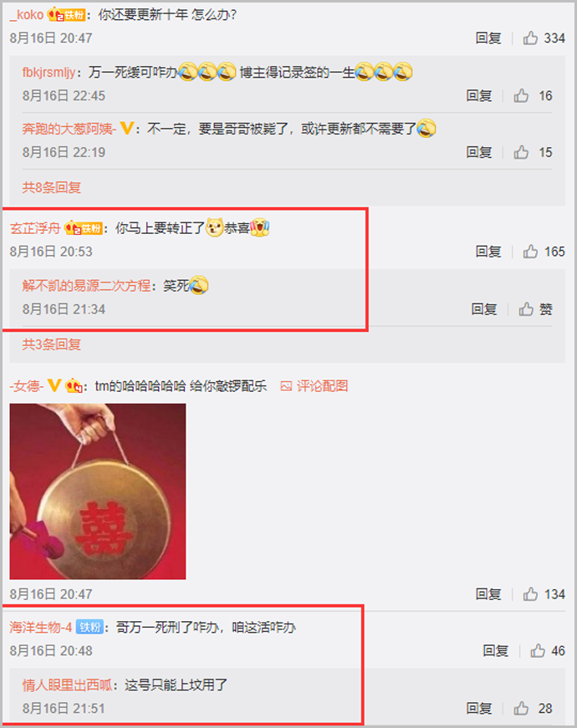Reply to 情人眼里出西呱's comment
The image size is (577, 728).
coord(479,708)
